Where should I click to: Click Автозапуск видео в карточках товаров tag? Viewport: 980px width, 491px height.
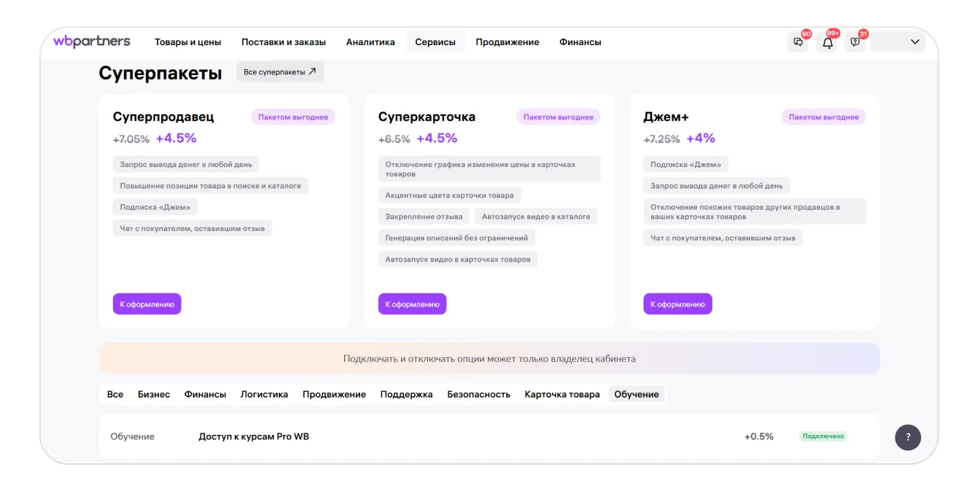pyautogui.click(x=458, y=259)
